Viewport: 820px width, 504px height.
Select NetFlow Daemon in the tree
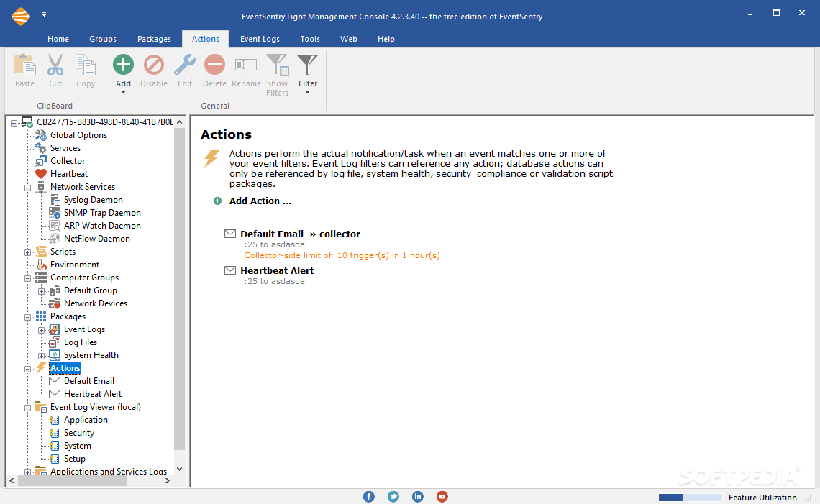coord(97,239)
